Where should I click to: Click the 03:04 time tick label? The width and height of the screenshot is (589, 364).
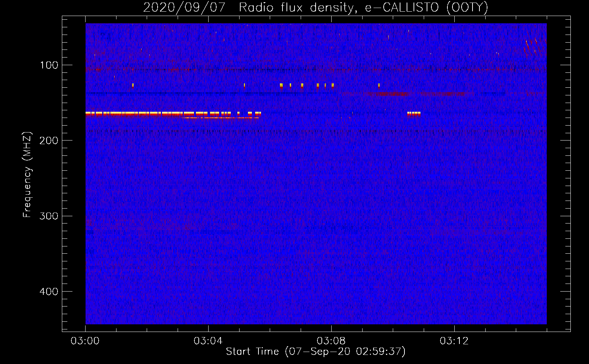[208, 341]
